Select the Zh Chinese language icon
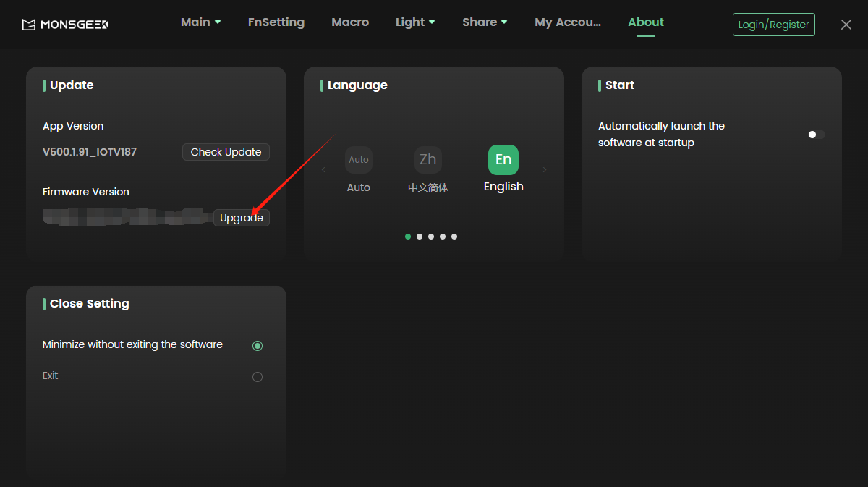The height and width of the screenshot is (487, 868). click(x=428, y=160)
